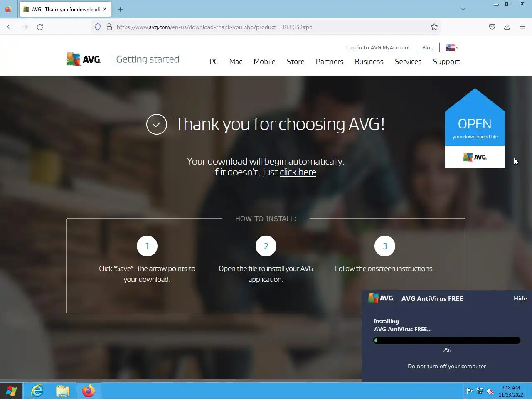
Task: Open the US flag language selector
Action: pyautogui.click(x=452, y=47)
